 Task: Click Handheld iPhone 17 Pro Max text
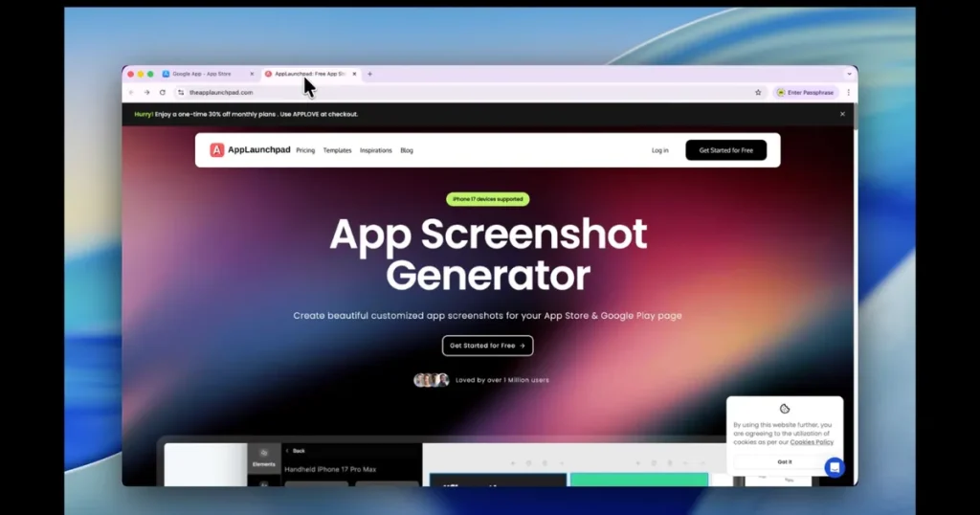pyautogui.click(x=330, y=469)
